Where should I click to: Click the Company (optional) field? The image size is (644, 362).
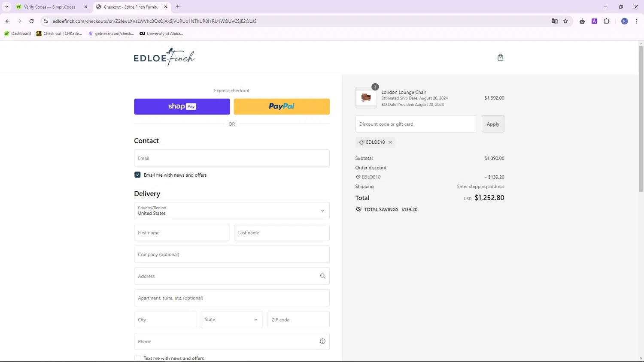[232, 254]
